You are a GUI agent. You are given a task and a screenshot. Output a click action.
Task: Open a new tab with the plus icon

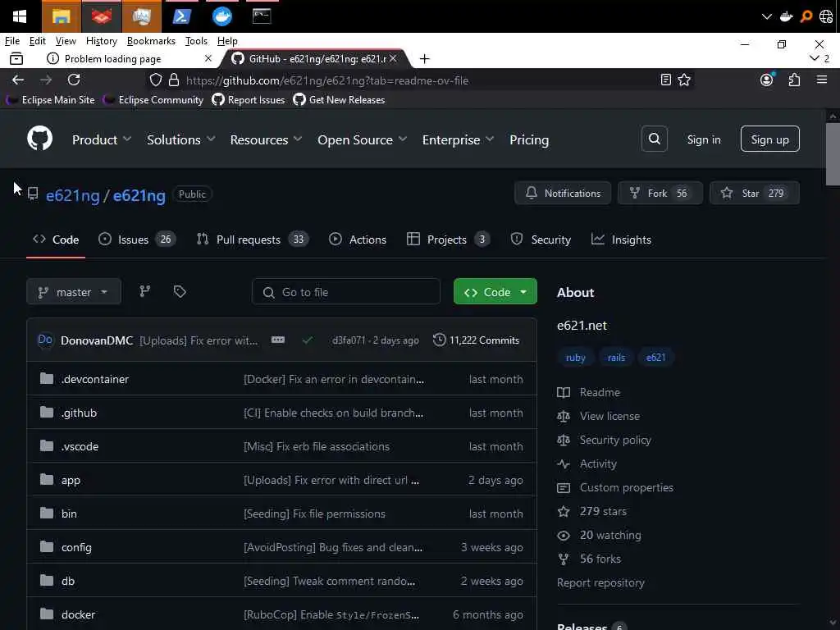[424, 58]
